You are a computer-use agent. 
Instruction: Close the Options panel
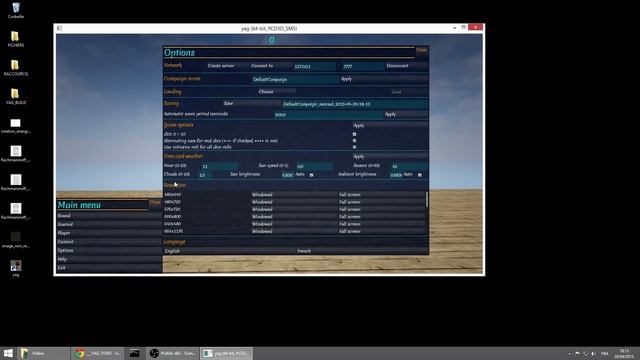pos(422,50)
